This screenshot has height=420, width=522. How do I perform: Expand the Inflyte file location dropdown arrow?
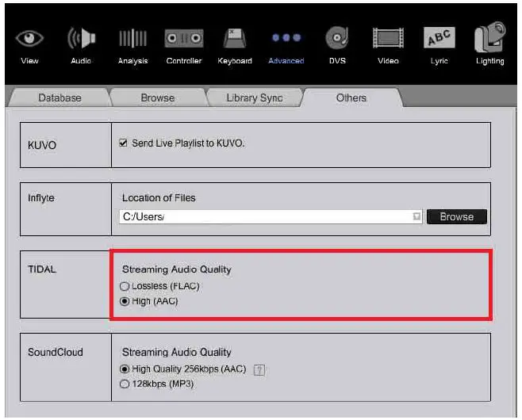point(416,217)
